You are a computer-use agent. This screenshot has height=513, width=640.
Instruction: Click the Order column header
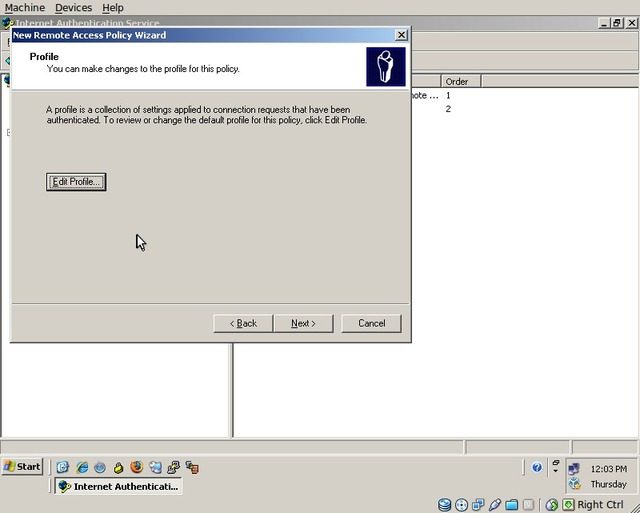point(458,81)
